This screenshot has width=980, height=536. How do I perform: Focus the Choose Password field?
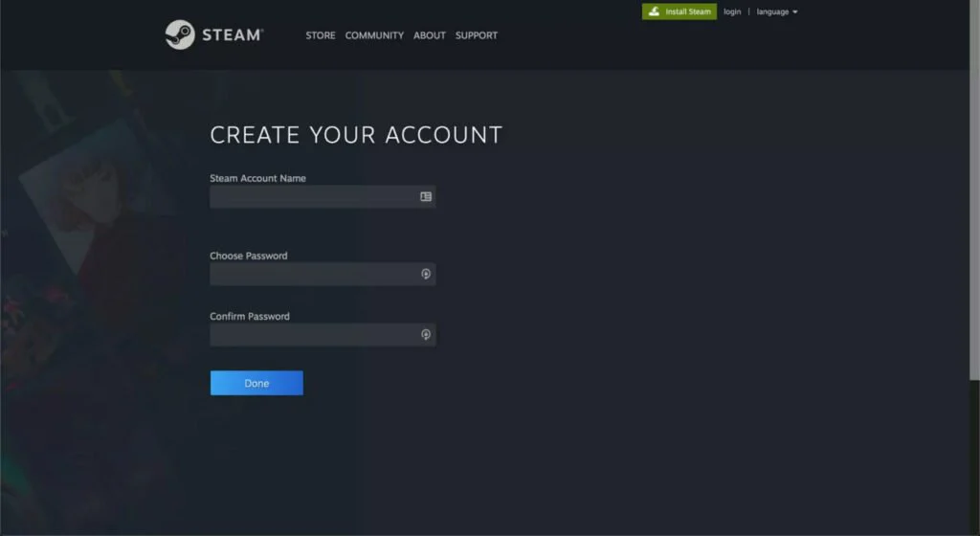311,274
